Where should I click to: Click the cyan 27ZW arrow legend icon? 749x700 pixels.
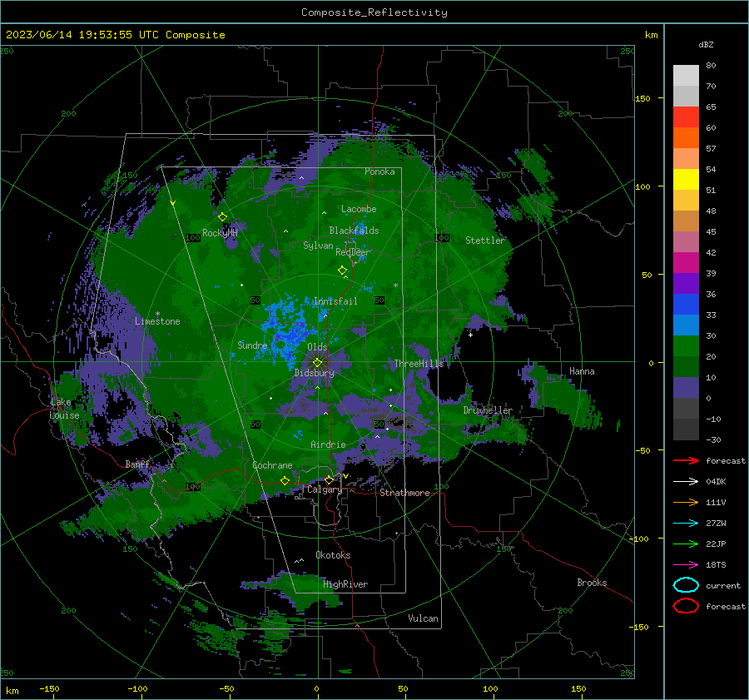click(x=686, y=524)
